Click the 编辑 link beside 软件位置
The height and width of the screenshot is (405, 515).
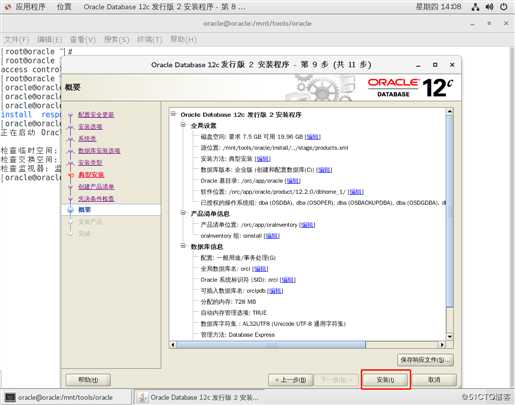pos(356,192)
